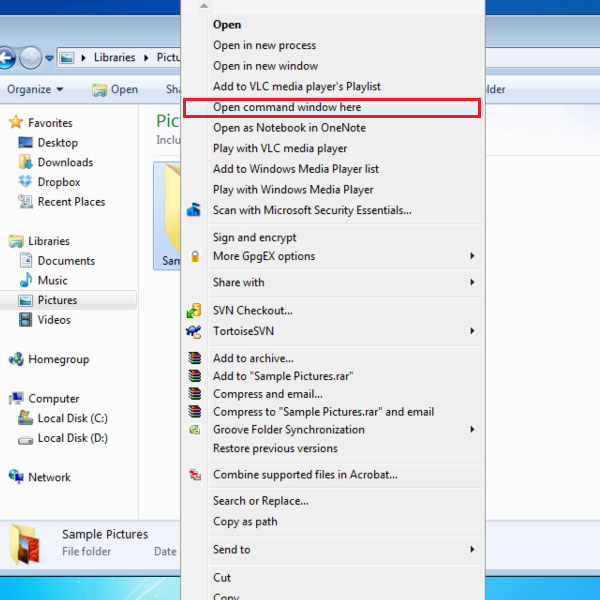Expand the Send to submenu
This screenshot has height=600, width=600.
tap(473, 549)
